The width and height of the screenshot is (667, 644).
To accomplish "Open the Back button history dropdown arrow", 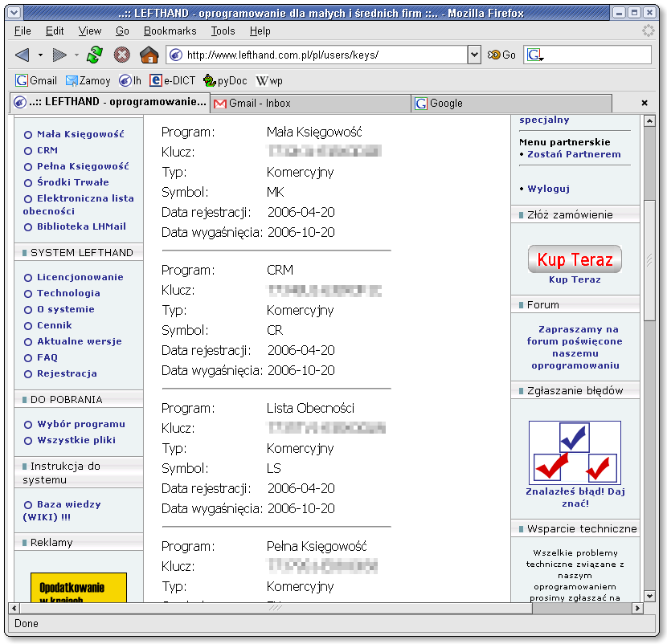I will (40, 55).
